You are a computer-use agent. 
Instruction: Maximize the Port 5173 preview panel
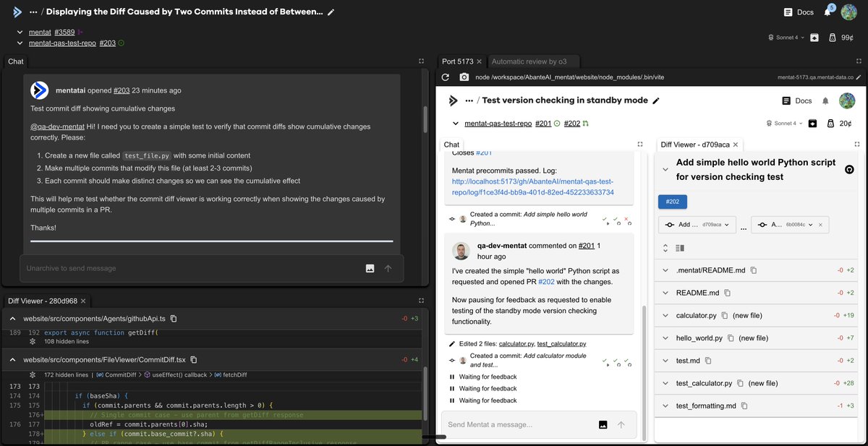click(859, 61)
